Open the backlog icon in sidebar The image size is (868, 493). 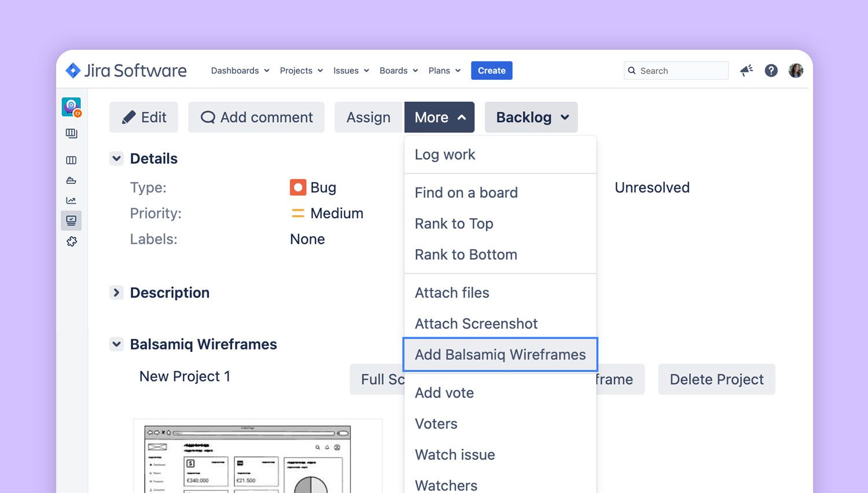coord(71,134)
